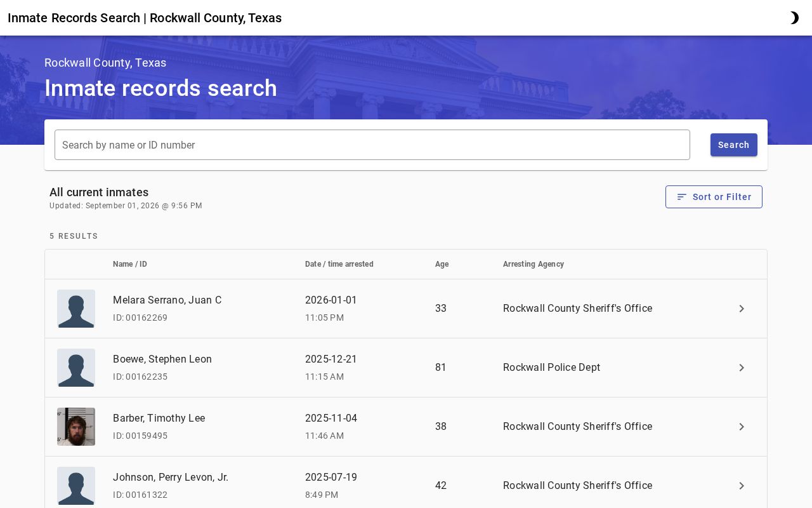Open the Sort or Filter options

coord(714,197)
